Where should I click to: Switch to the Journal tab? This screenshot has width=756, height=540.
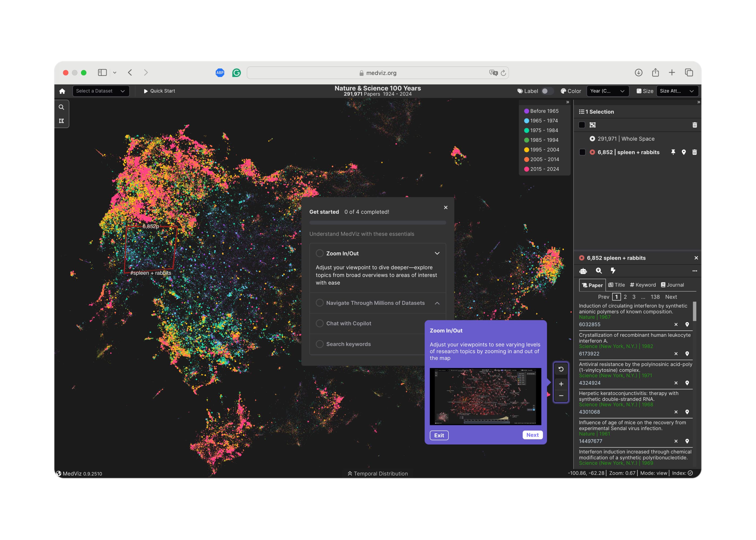pos(672,285)
